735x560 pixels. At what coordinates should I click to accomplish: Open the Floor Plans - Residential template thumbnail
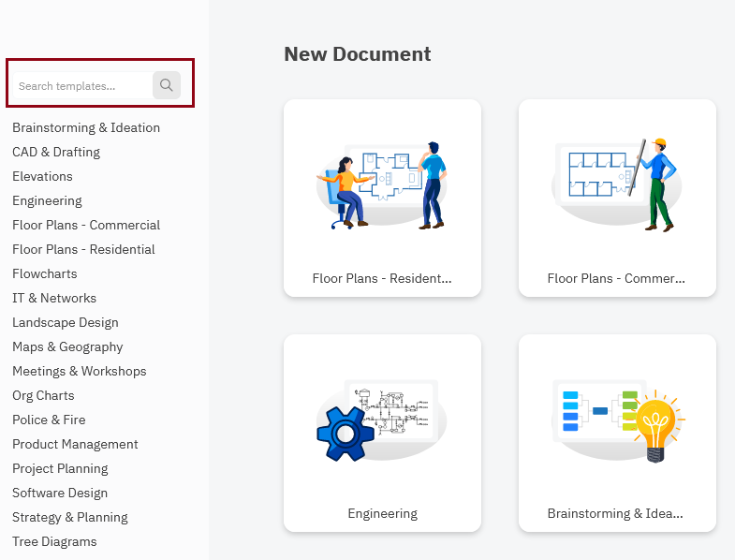coord(382,186)
